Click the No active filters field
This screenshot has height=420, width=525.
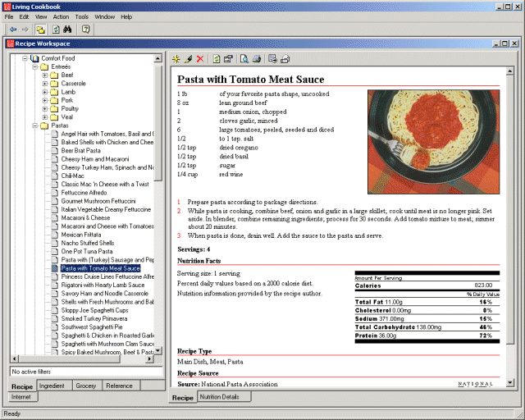point(86,372)
